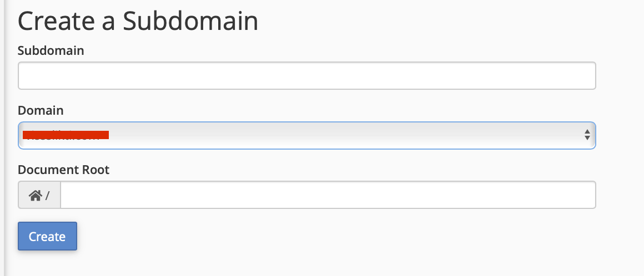Focus the Subdomain text field
This screenshot has height=276, width=644.
(x=306, y=76)
